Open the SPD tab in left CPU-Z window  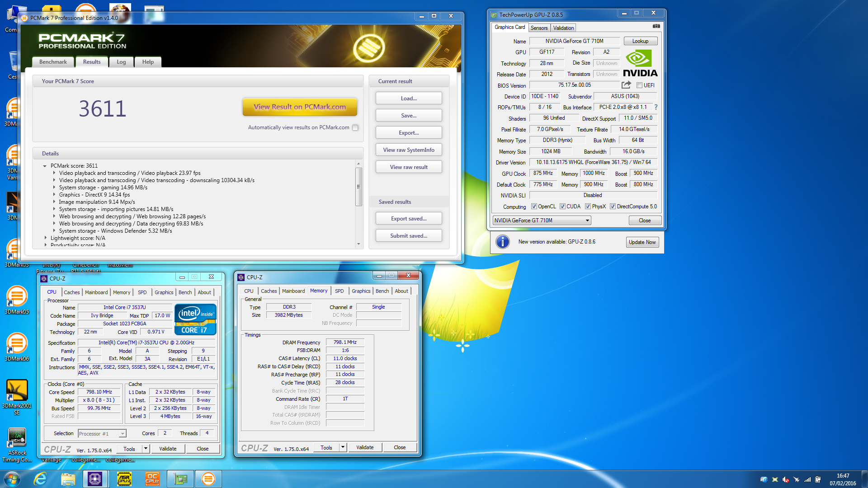pyautogui.click(x=142, y=292)
